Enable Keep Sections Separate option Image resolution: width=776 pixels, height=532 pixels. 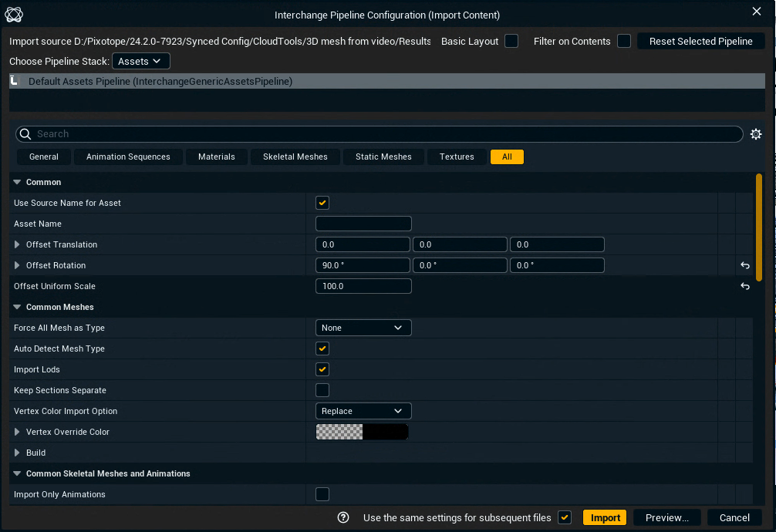point(322,390)
